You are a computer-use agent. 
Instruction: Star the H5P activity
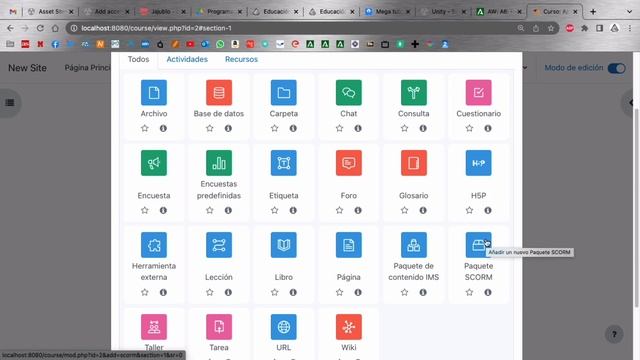tap(469, 210)
